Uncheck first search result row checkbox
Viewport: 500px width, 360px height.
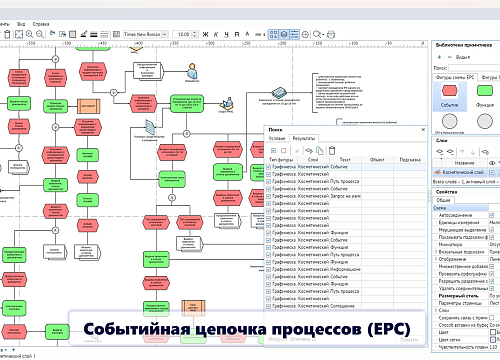click(x=269, y=167)
